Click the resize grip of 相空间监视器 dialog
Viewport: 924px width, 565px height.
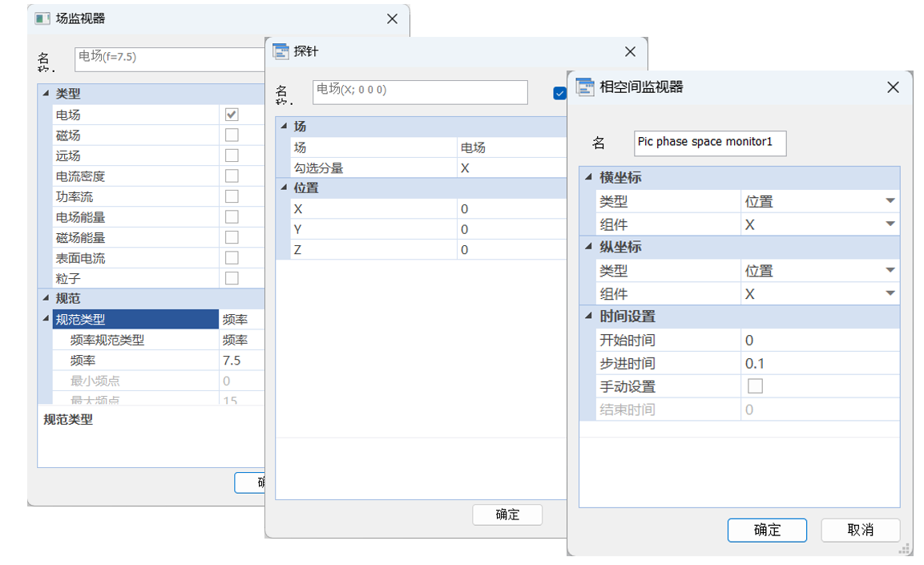click(905, 548)
